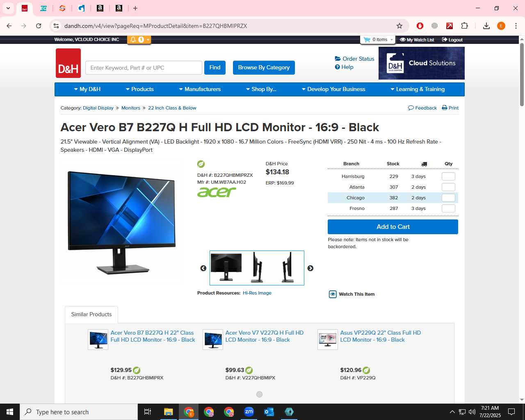Click the Add to Cart button

[x=393, y=227]
